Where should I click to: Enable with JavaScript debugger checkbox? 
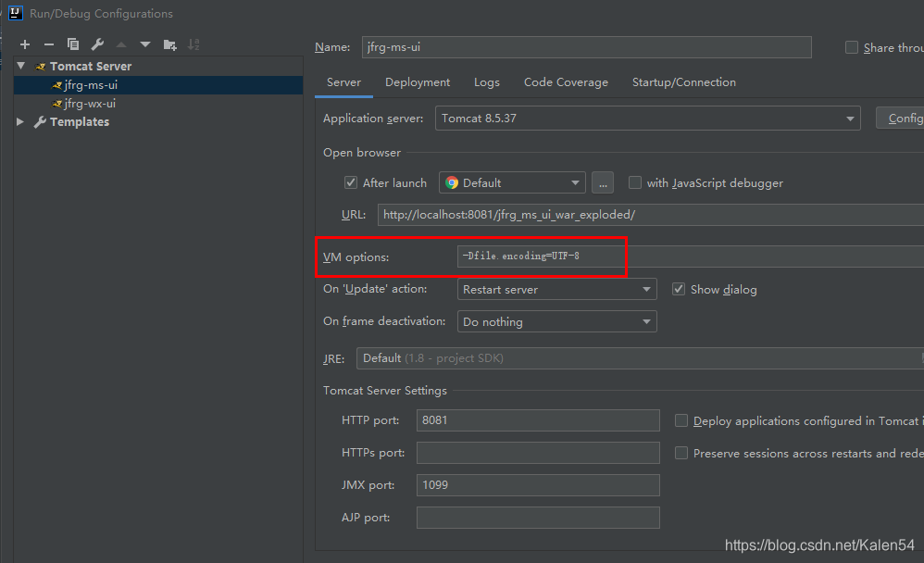(x=634, y=182)
